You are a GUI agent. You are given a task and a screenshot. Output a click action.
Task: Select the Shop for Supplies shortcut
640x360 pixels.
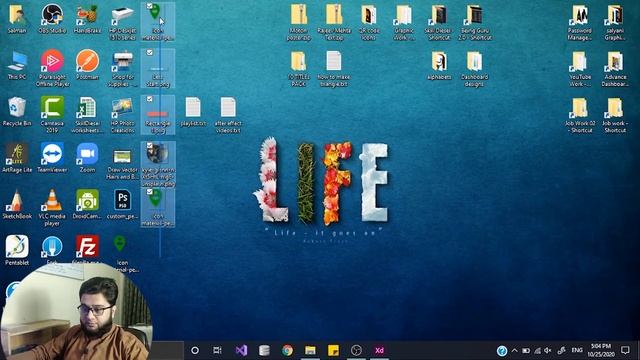click(x=122, y=69)
